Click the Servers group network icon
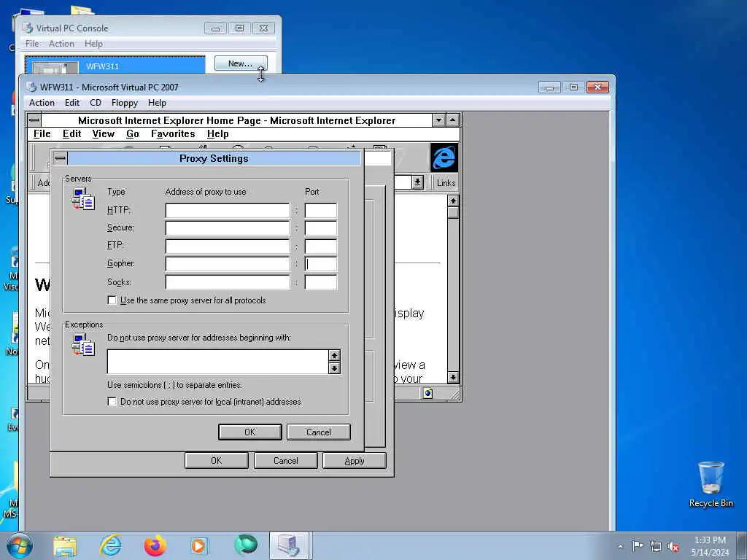 coord(83,198)
